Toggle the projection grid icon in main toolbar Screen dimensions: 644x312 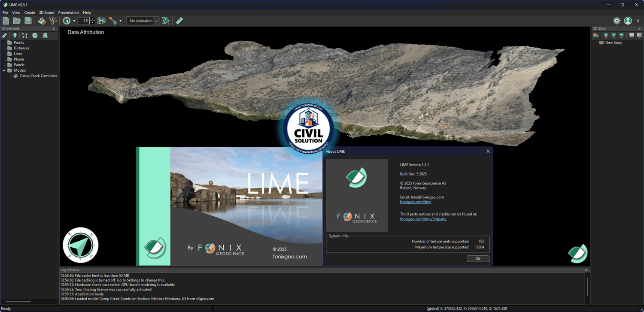click(x=102, y=21)
